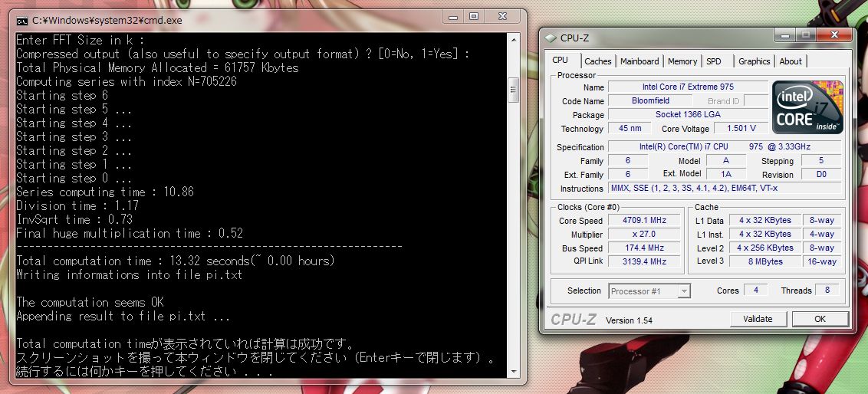868x394 pixels.
Task: Click the Instructions field MMX, SSE list
Action: [725, 188]
